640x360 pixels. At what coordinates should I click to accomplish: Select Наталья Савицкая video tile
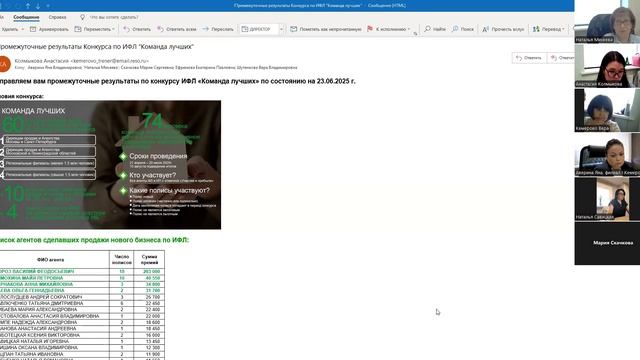coord(607,199)
